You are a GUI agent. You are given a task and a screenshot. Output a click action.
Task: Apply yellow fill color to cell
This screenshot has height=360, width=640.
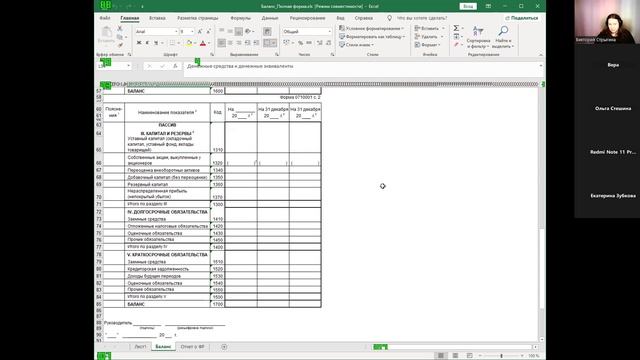point(189,43)
